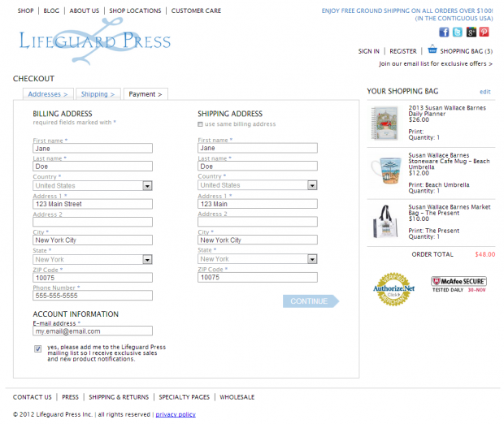Uncheck the mailing list subscription checkbox
This screenshot has width=504, height=424.
tap(38, 348)
